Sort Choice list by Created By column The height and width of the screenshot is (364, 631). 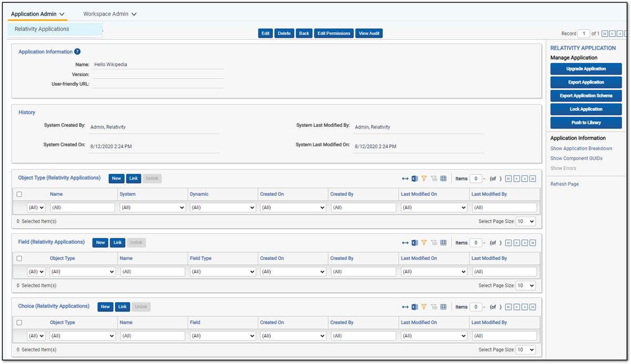coord(342,323)
